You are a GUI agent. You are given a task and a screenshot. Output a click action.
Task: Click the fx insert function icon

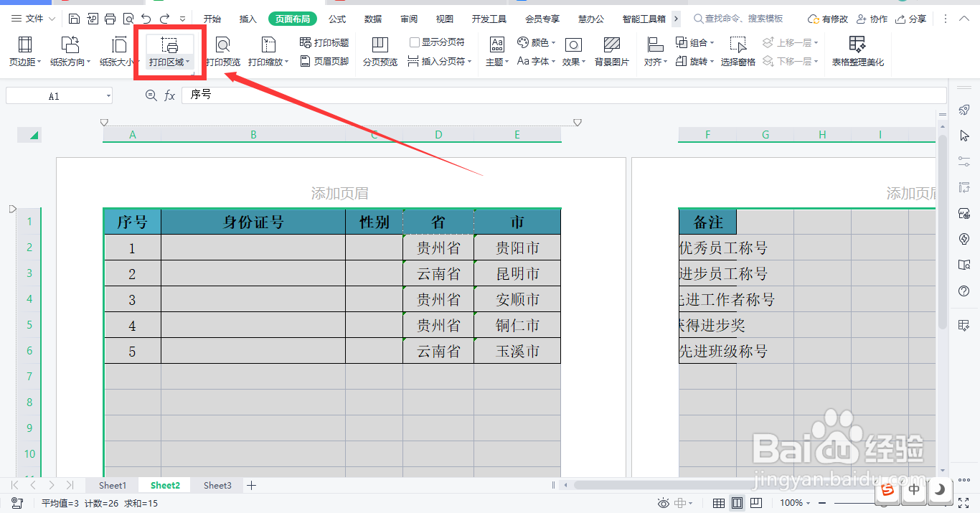tap(169, 94)
